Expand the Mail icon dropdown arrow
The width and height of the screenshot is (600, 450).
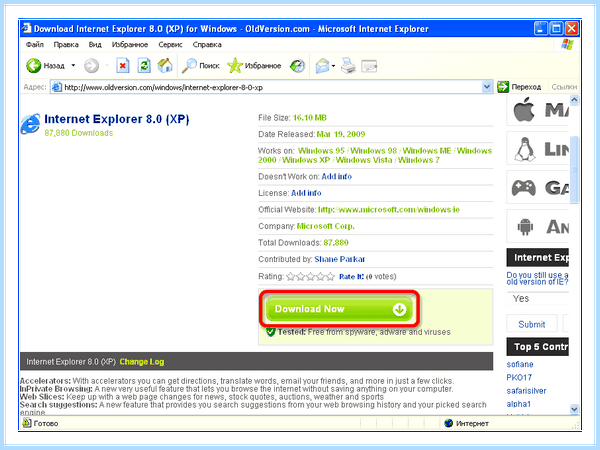coord(333,66)
